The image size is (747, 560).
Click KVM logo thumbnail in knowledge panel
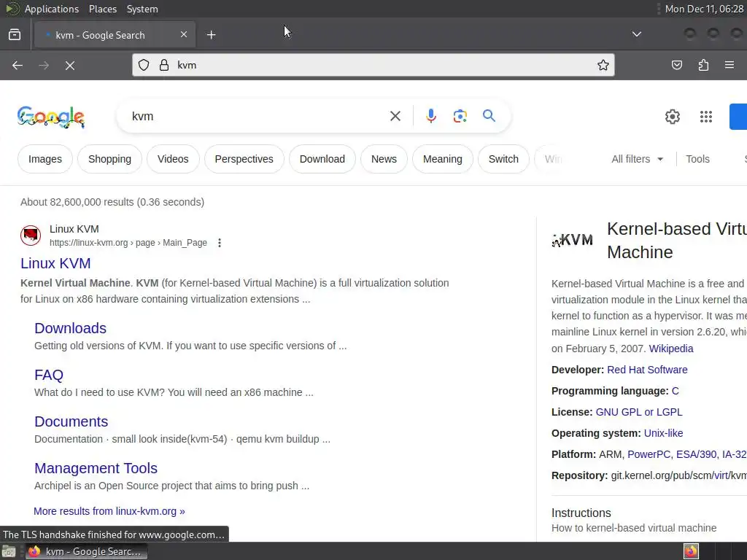(572, 240)
